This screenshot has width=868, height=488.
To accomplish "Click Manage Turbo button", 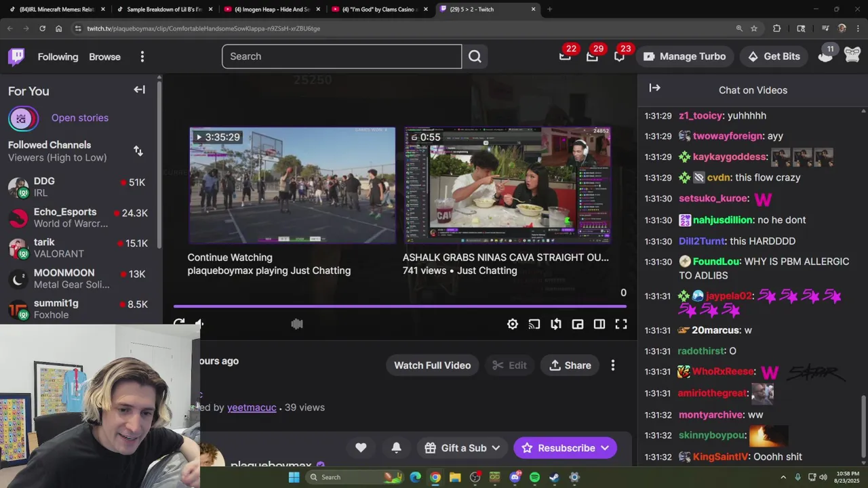I will pos(684,56).
